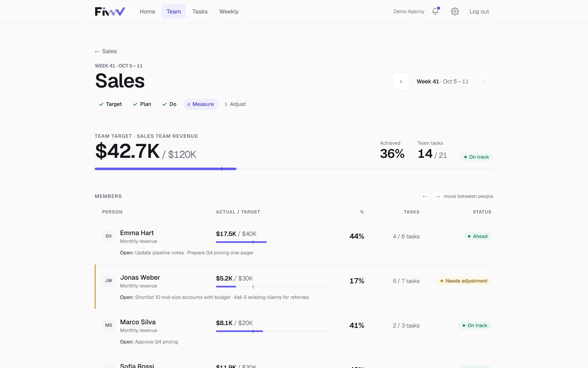Click Jonas Weber's revenue progress bar
The image size is (588, 368).
(274, 286)
